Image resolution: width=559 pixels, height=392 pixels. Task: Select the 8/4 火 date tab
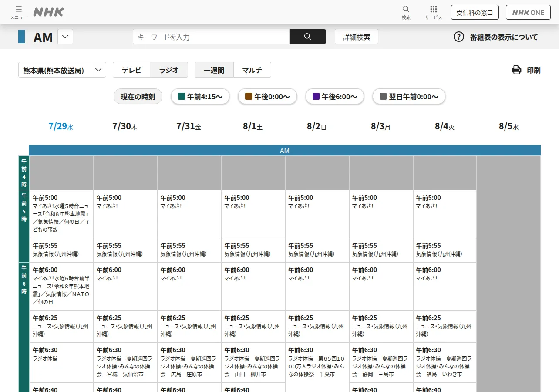point(445,127)
